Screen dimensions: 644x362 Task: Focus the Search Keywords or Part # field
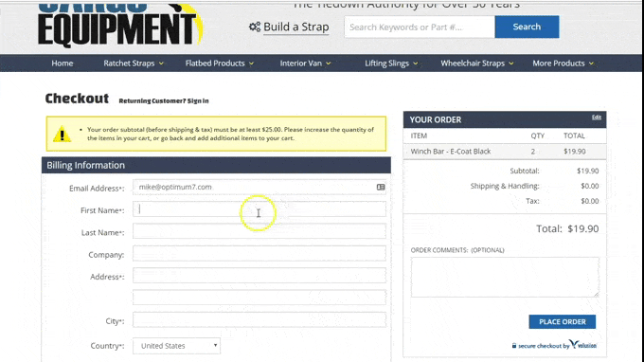click(420, 27)
